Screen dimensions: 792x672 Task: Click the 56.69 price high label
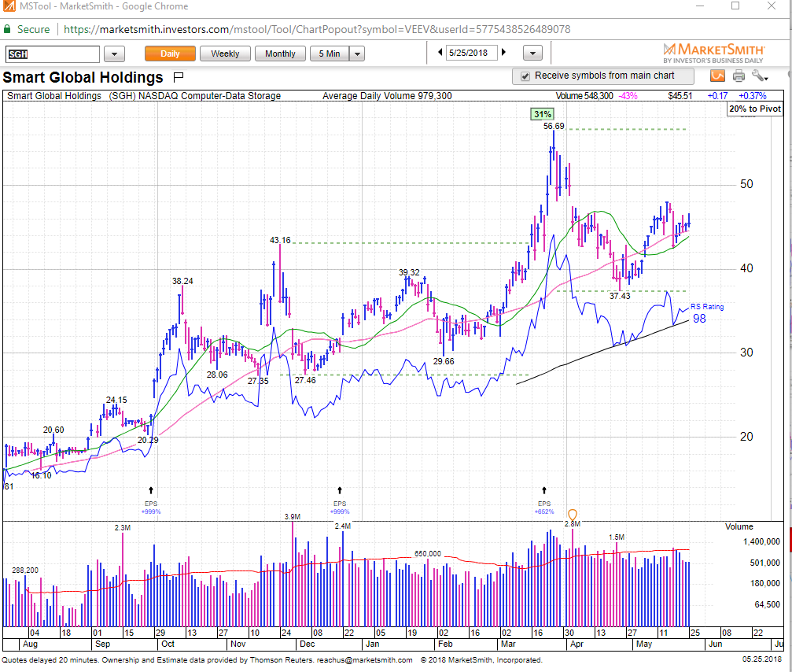click(554, 126)
